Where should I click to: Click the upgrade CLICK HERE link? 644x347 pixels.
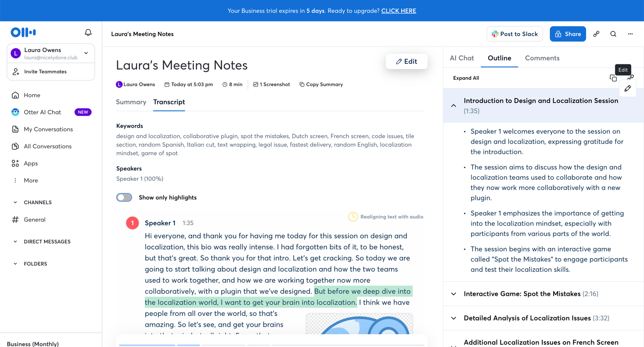(399, 11)
